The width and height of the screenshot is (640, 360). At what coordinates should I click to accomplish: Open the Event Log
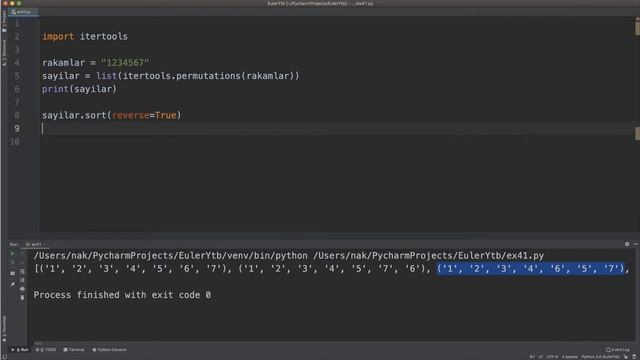(618, 350)
